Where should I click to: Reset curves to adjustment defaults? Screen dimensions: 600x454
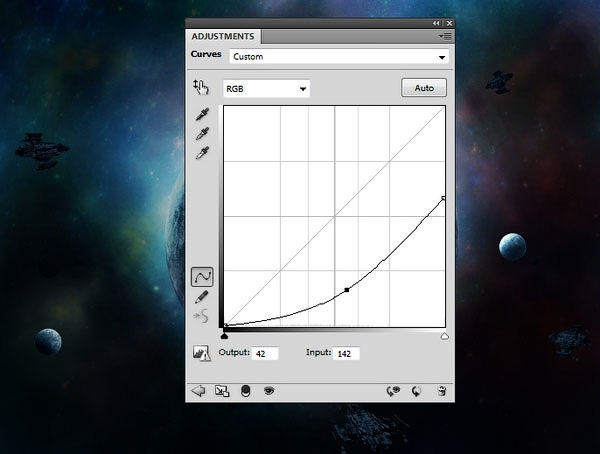(x=416, y=391)
